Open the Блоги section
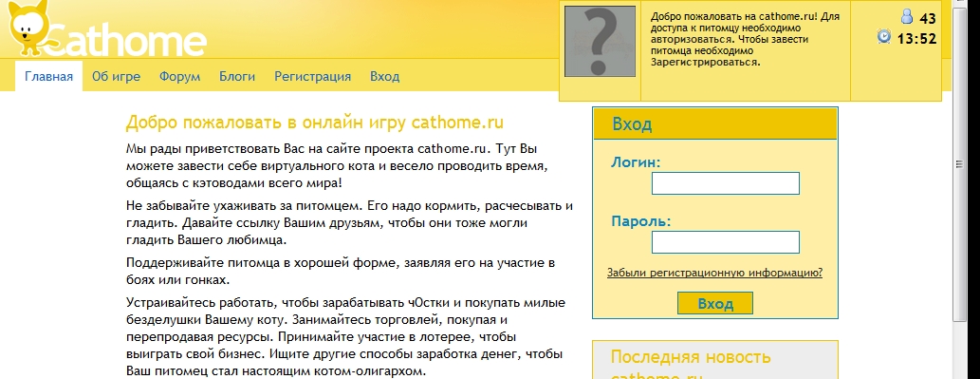Viewport: 980px width, 379px height. pos(237,77)
